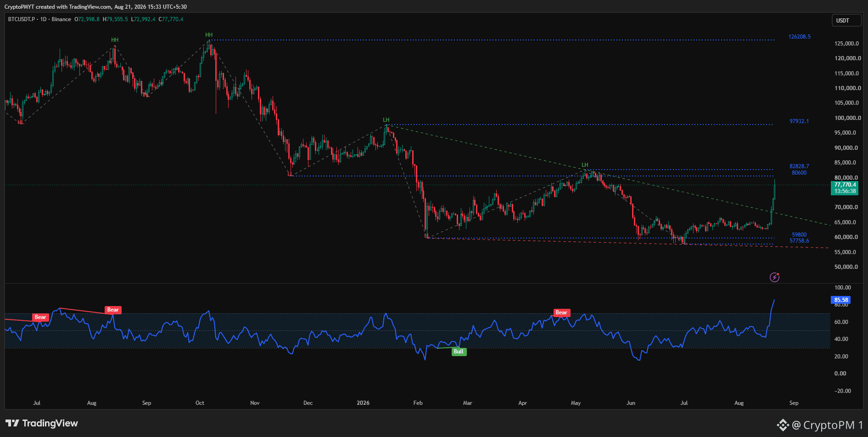Click the 2026 year marker on time axis
This screenshot has height=437, width=868.
point(363,403)
